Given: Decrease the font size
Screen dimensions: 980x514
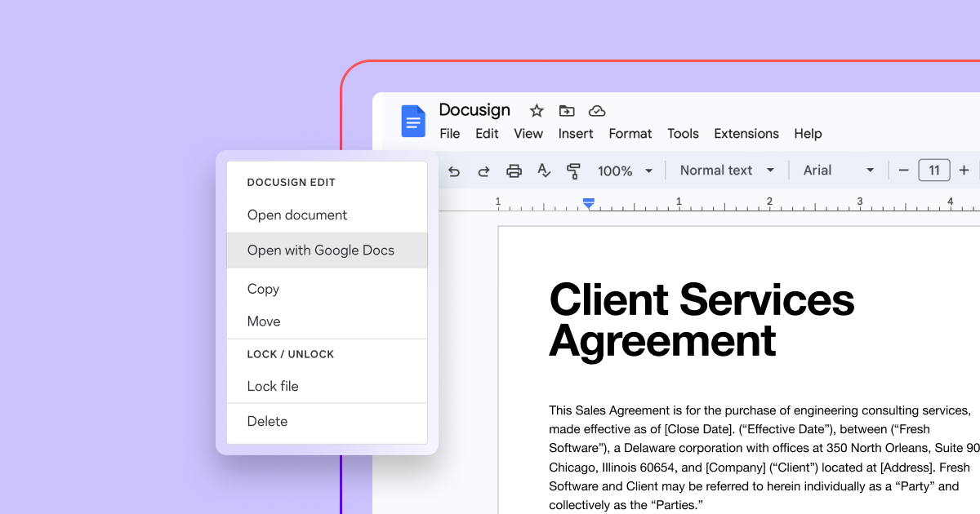Looking at the screenshot, I should tap(904, 171).
